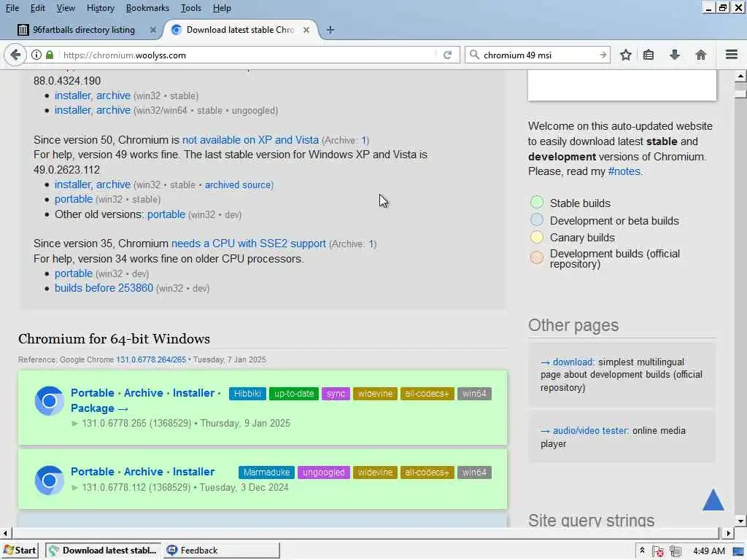Viewport: 747px width, 560px height.
Task: Close the 96fartballs directory listing tab
Action: (x=153, y=30)
